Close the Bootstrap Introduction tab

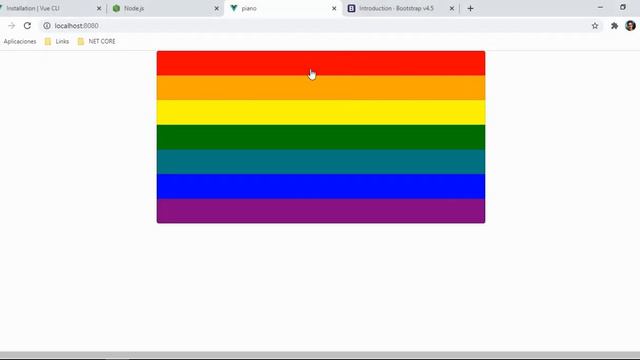pyautogui.click(x=451, y=8)
